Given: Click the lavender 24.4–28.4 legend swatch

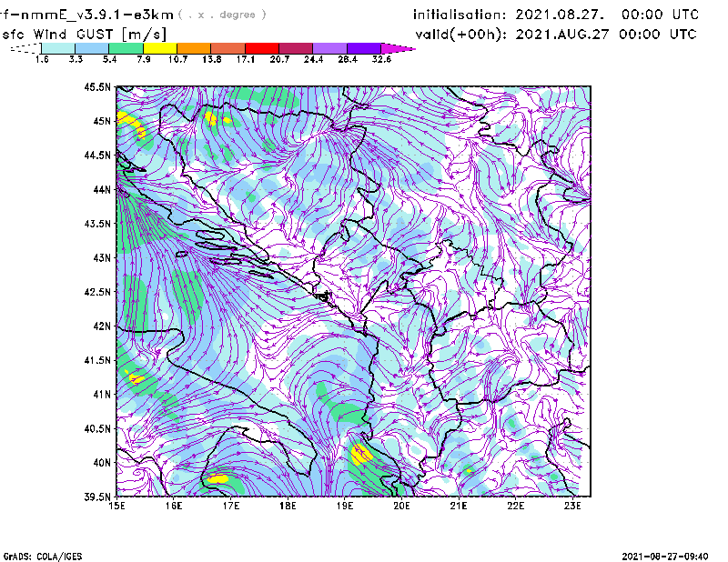Looking at the screenshot, I should point(329,48).
